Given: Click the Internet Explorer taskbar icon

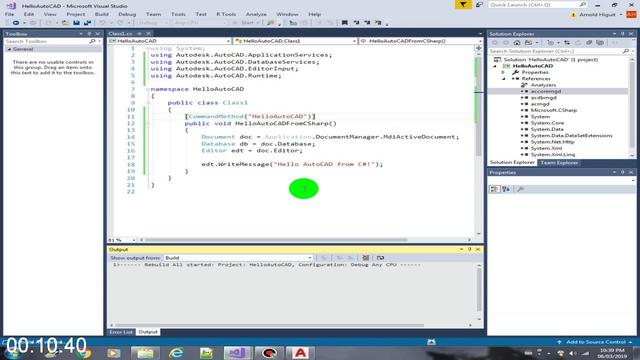Looking at the screenshot, I should coord(176,353).
